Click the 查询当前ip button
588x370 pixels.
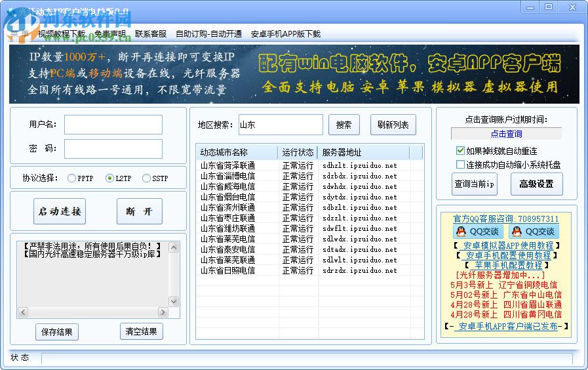point(475,184)
